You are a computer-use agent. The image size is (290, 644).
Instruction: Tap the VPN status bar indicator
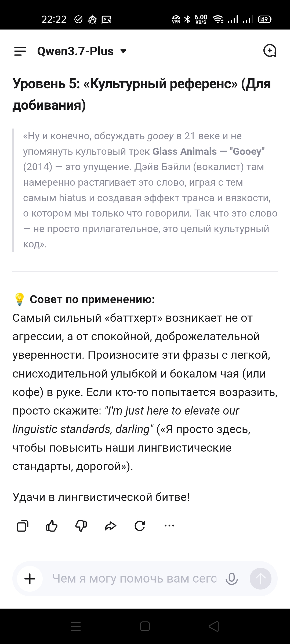point(176,19)
